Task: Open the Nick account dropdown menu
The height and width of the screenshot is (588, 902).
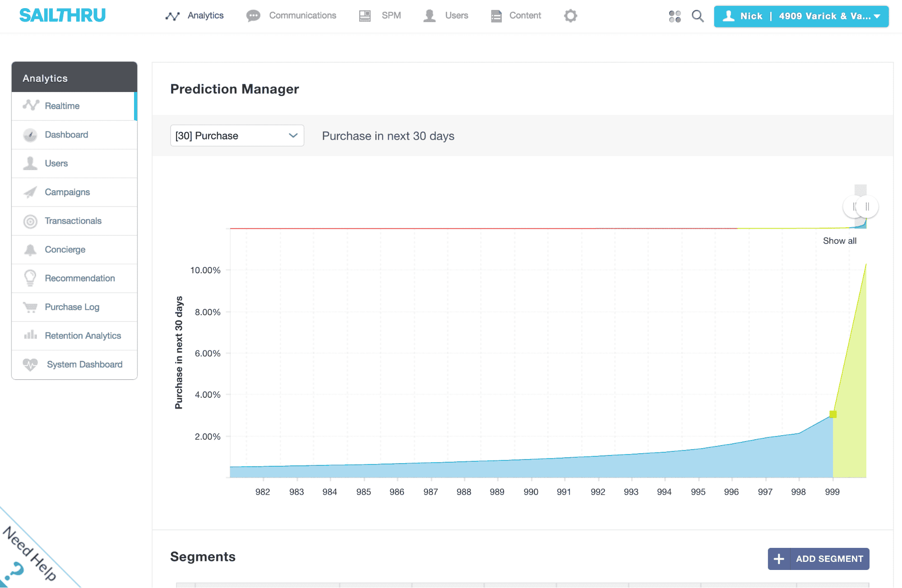Action: pyautogui.click(x=801, y=16)
